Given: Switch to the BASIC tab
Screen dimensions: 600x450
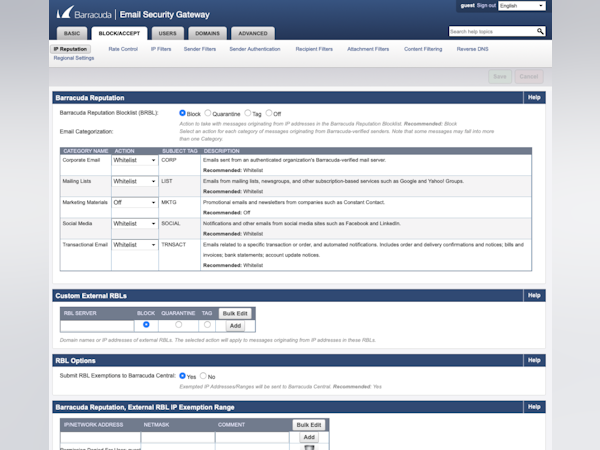Looking at the screenshot, I should [72, 33].
